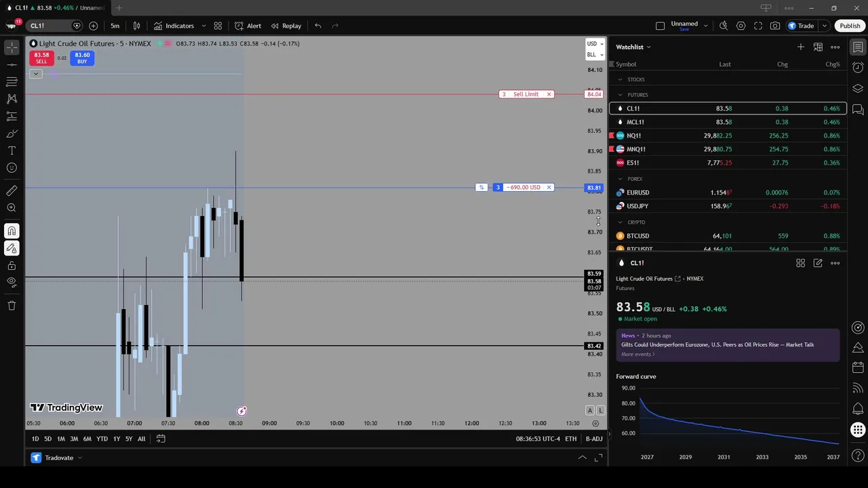Open the chart patterns tool
Viewport: 868px width, 488px height.
point(12,99)
